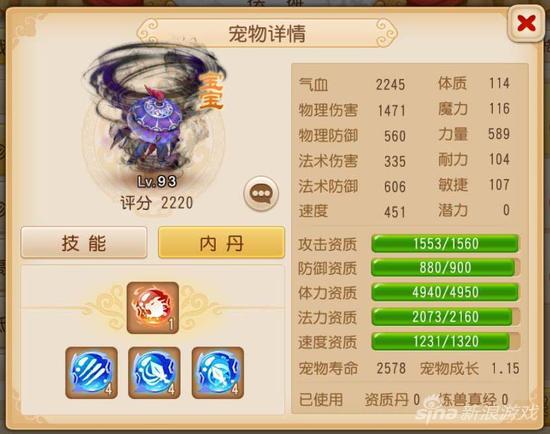Click the 速度资质 1231/1320 bar
Screen dimensions: 550x434
click(445, 342)
